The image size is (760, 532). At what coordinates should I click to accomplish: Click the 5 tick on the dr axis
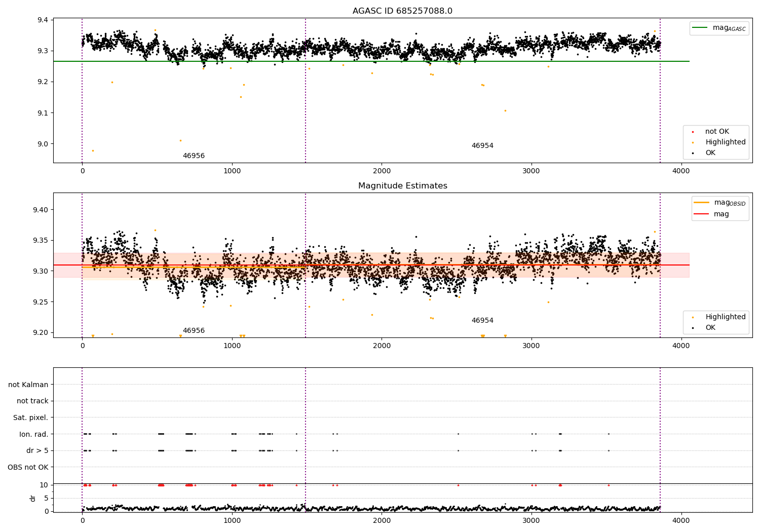46,498
